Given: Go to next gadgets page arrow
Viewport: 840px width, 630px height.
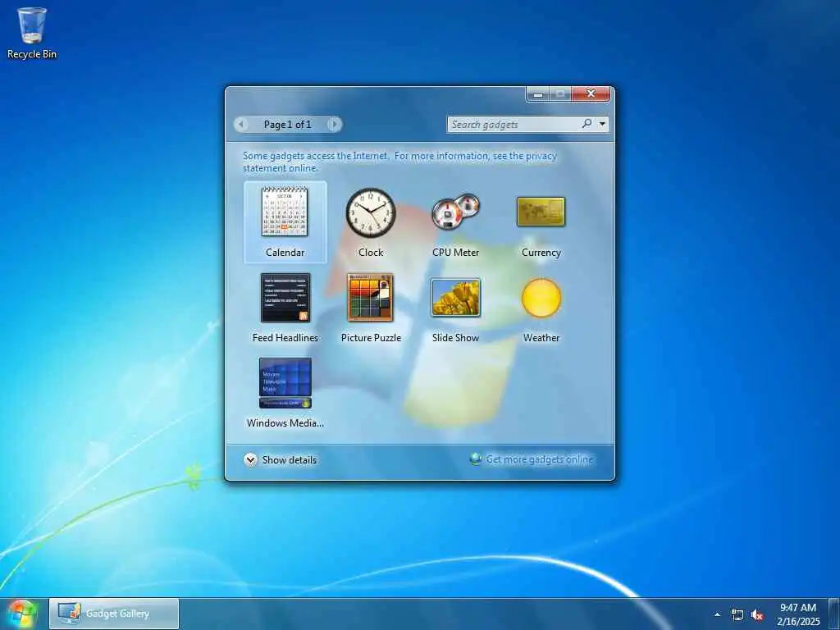Looking at the screenshot, I should tap(335, 125).
